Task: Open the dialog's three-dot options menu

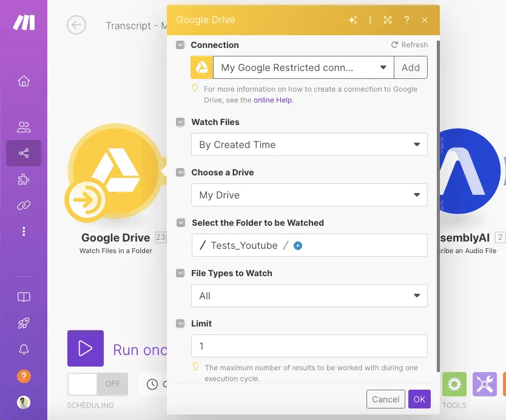Action: [x=370, y=20]
